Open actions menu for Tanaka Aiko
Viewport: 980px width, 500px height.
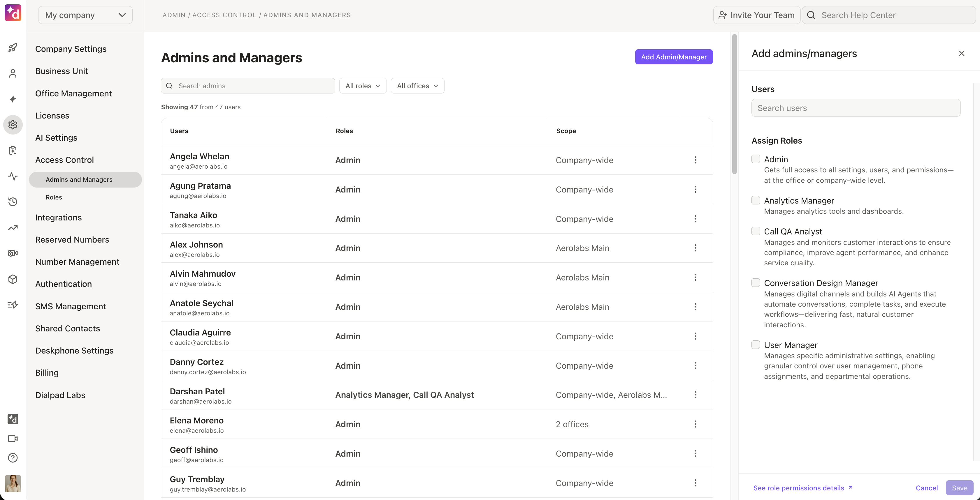click(x=696, y=219)
